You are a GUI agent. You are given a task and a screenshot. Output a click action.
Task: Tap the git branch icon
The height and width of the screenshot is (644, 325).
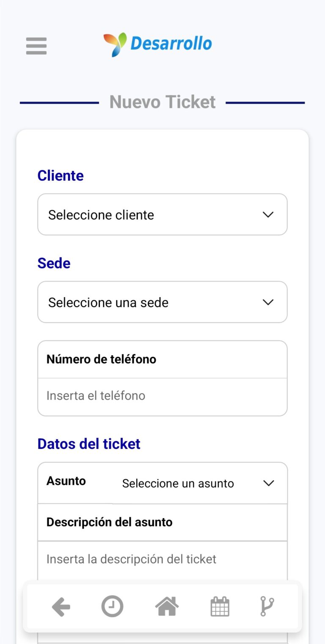(x=267, y=607)
